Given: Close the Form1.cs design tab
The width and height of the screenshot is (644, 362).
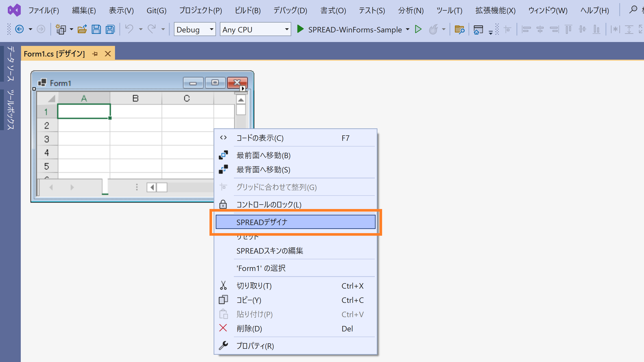Looking at the screenshot, I should tap(108, 54).
